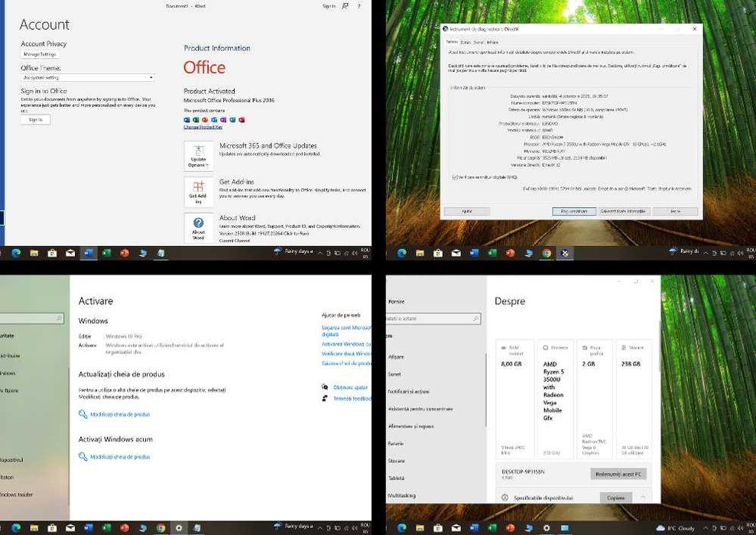Click the megaphone feedback icon in Word title bar
This screenshot has height=535, width=756.
pyautogui.click(x=346, y=6)
